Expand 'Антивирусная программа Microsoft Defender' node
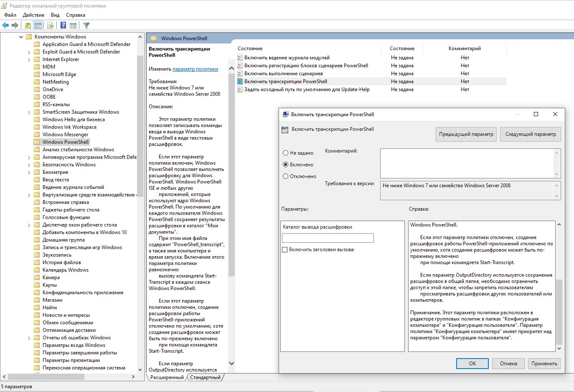This screenshot has height=392, width=574. click(29, 158)
